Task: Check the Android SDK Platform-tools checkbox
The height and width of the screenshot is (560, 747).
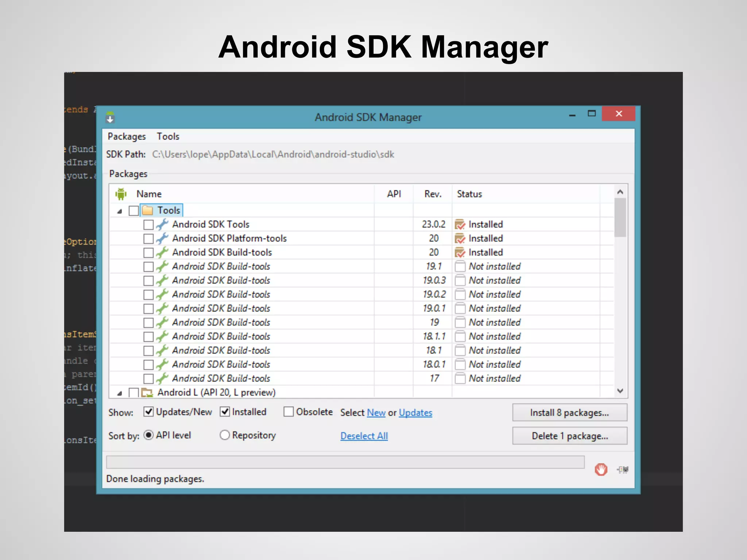Action: coord(148,239)
